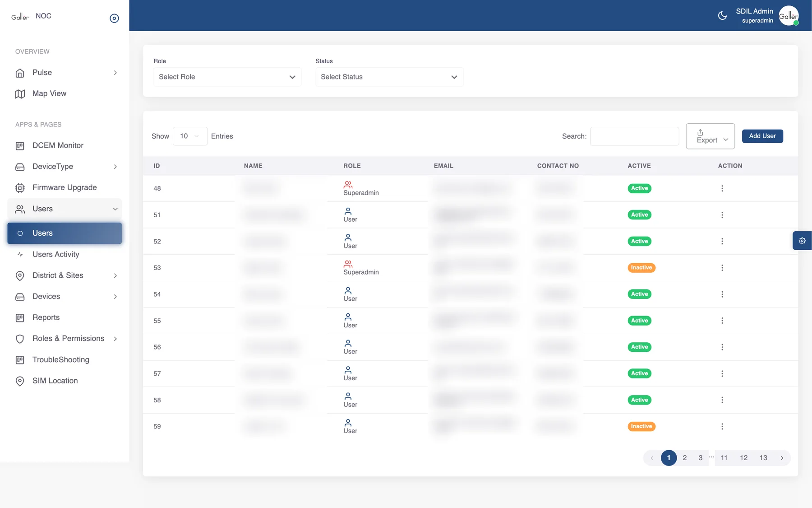This screenshot has width=812, height=508.
Task: Open the SDIL Admin profile avatar
Action: click(789, 16)
